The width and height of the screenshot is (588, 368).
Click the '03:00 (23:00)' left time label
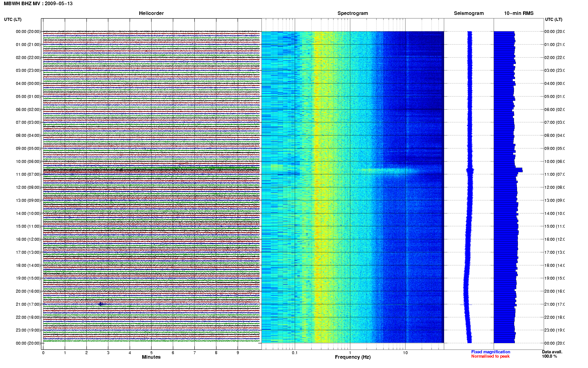coord(28,70)
